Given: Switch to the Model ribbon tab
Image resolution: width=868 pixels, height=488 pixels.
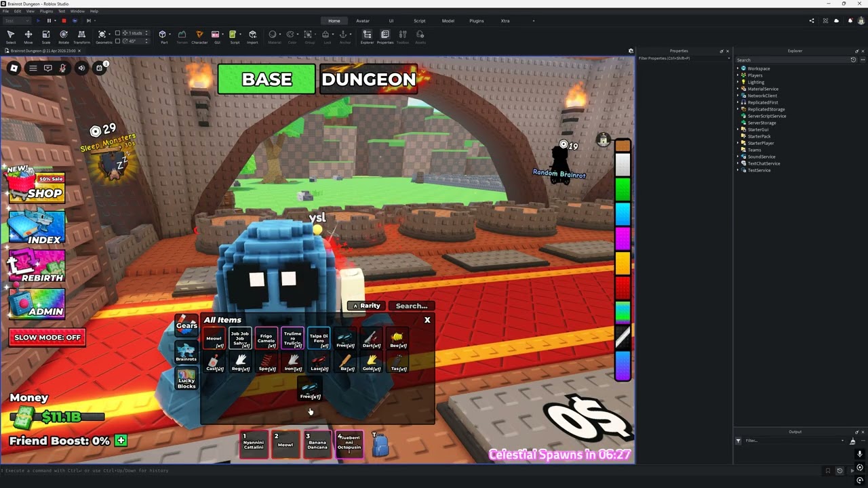Looking at the screenshot, I should coord(448,21).
